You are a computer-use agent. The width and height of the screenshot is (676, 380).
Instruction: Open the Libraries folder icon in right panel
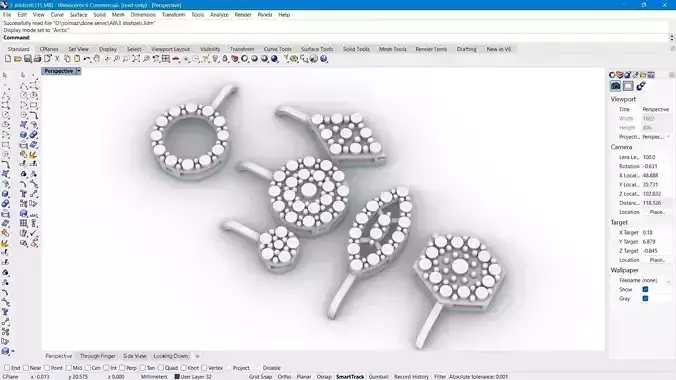643,75
